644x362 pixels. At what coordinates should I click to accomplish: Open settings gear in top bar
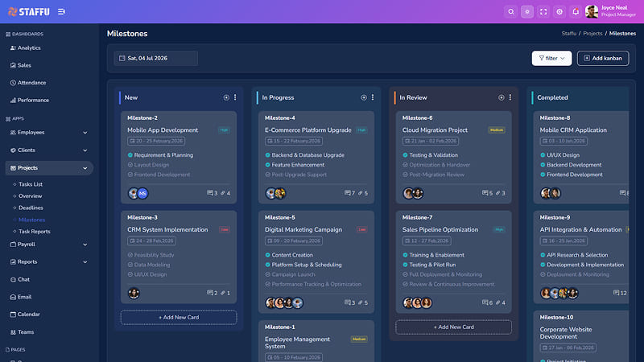tap(559, 12)
